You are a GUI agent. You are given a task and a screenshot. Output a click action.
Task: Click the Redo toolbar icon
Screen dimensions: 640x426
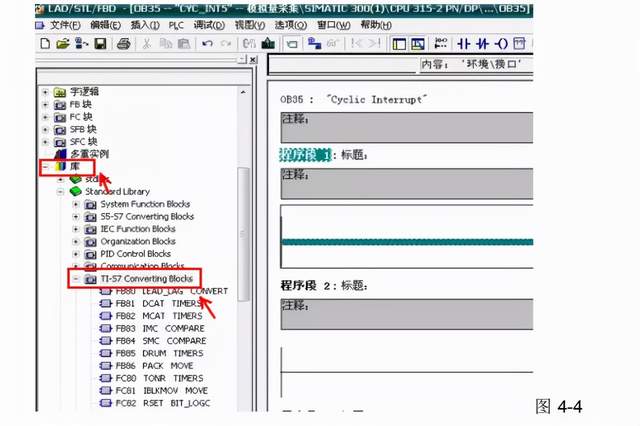click(226, 44)
